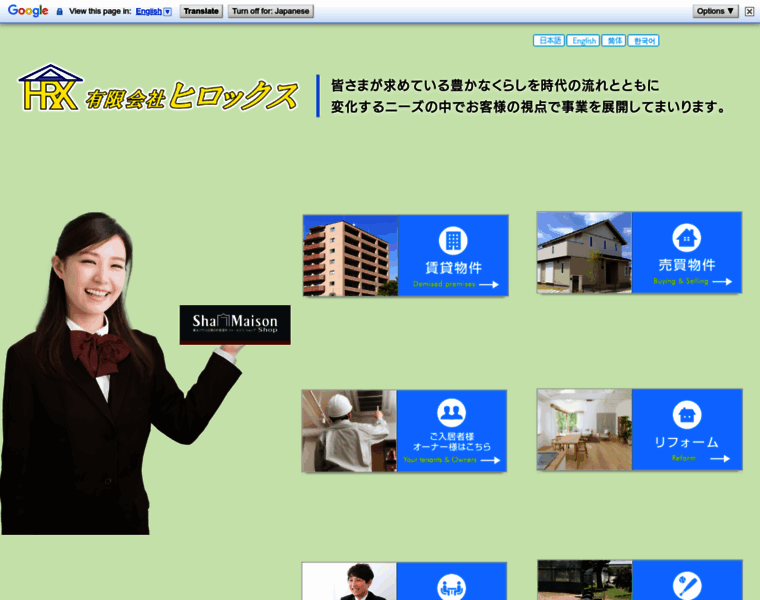
Task: Click the interior room photo thumbnail
Action: [x=585, y=429]
